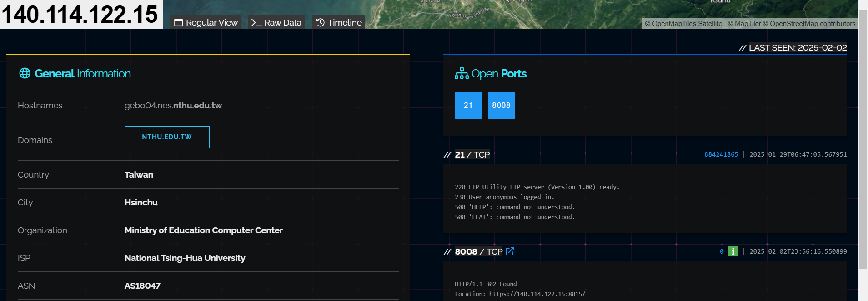
Task: Click the '230 User anonymous logged in.' line
Action: pos(504,197)
